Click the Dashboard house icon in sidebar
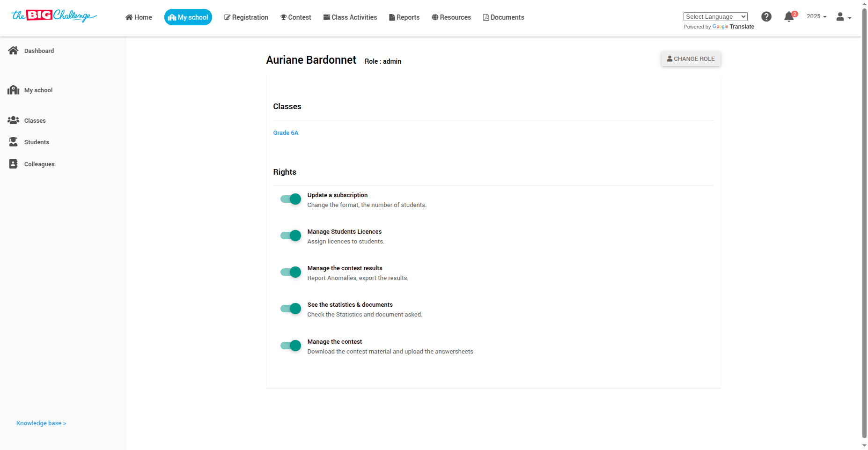 click(x=13, y=51)
